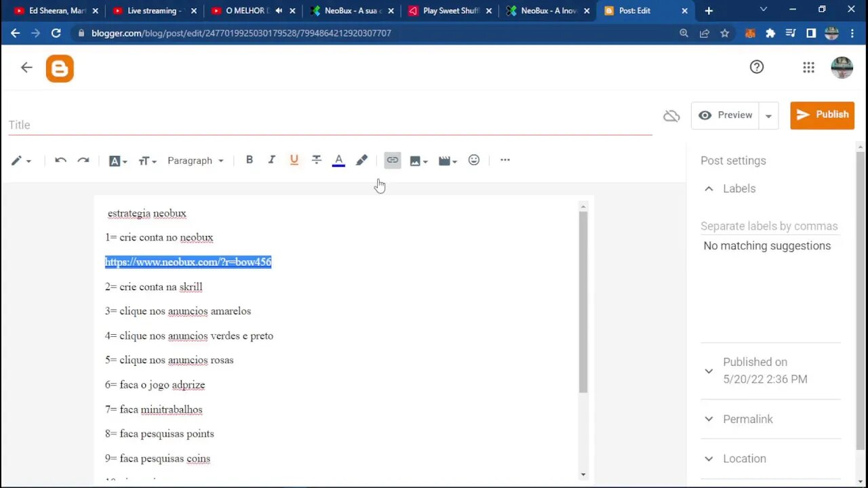Insert special characters emoji icon

[x=474, y=160]
